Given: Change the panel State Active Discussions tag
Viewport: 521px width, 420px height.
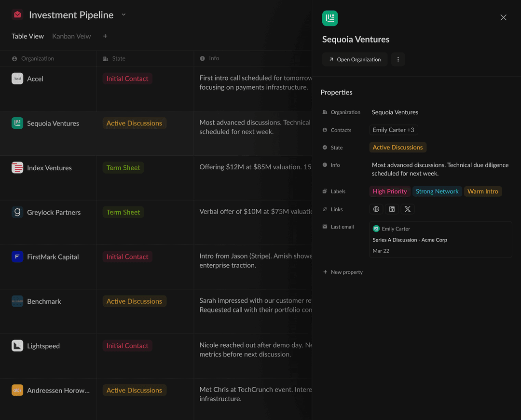Looking at the screenshot, I should tap(398, 148).
